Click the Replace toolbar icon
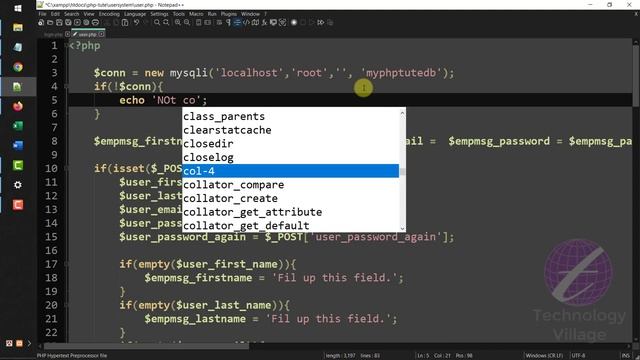Viewport: 640px width, 360px height. [x=166, y=22]
